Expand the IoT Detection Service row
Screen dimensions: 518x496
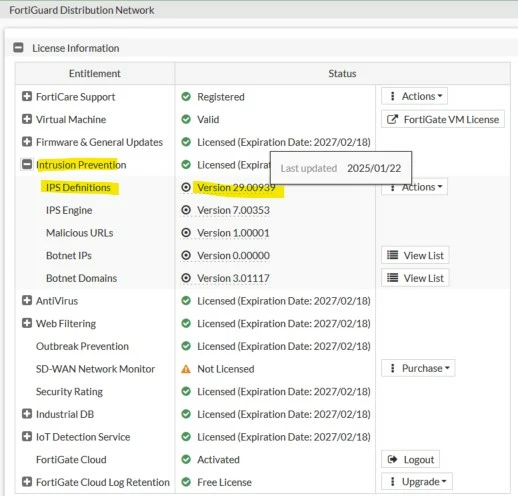tap(27, 436)
